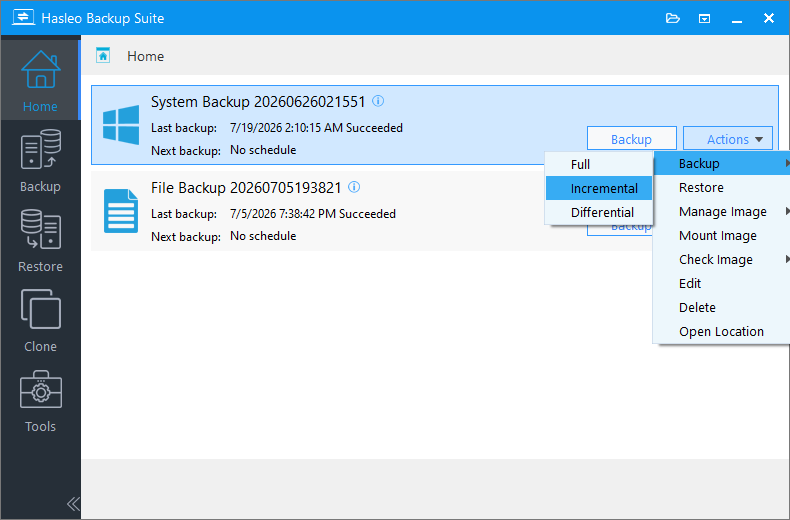The height and width of the screenshot is (520, 790).
Task: Expand Backup submenu in Actions menu
Action: [x=722, y=163]
